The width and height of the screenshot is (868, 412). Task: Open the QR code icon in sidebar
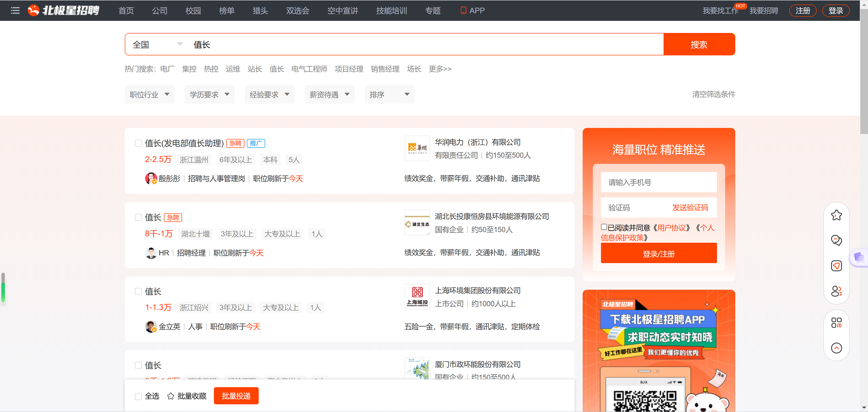coord(836,323)
